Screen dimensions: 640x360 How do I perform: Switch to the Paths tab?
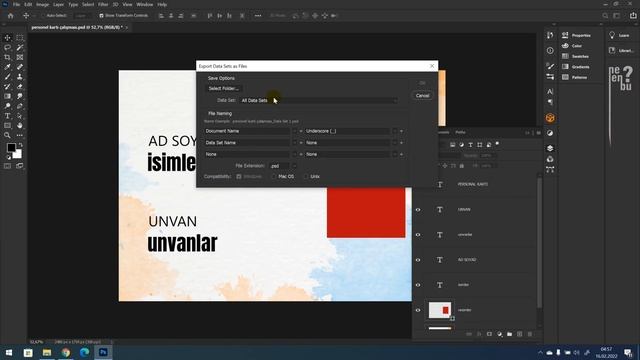pyautogui.click(x=460, y=132)
